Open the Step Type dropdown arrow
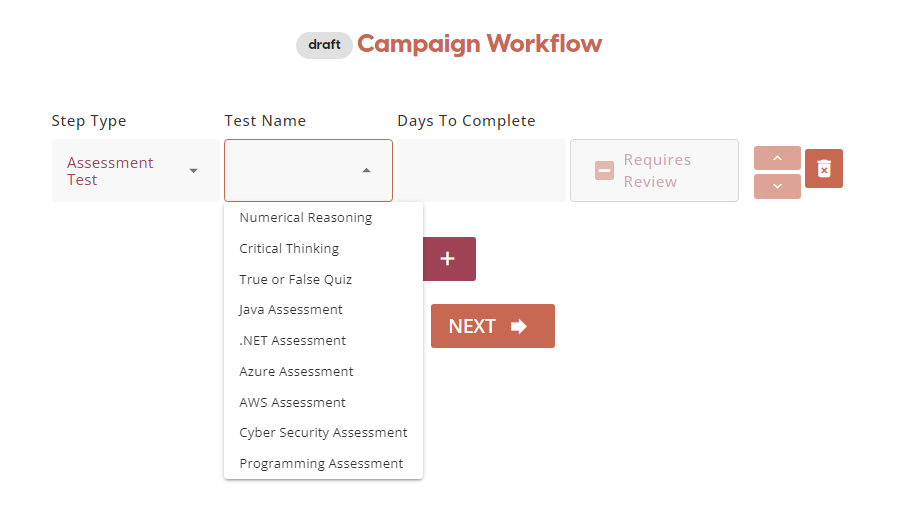 point(194,171)
